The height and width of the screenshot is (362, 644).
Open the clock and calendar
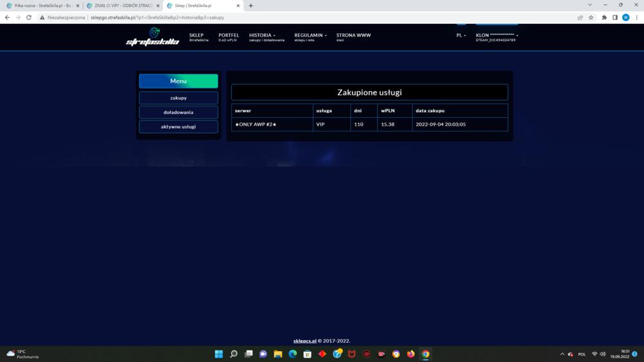(620, 354)
